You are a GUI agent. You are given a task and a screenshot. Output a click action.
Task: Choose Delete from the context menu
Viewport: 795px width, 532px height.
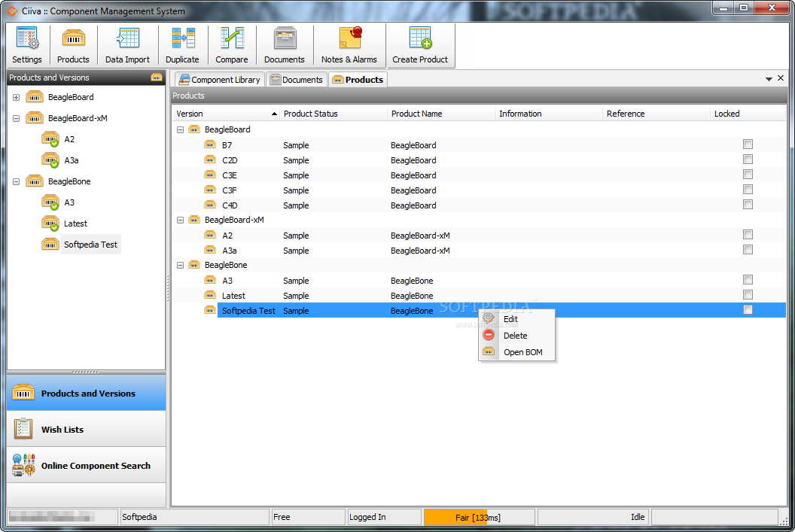click(x=516, y=336)
